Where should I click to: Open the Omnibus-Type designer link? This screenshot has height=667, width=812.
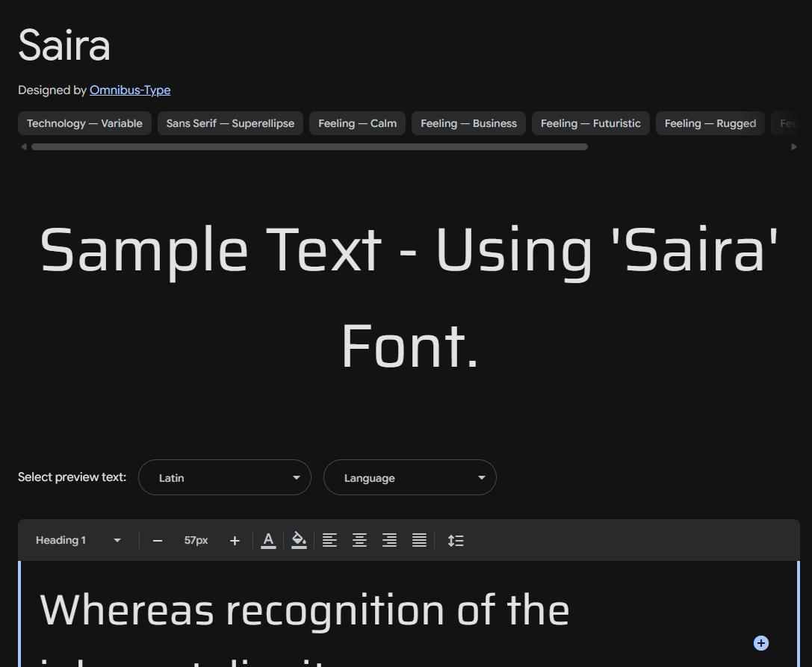tap(130, 90)
